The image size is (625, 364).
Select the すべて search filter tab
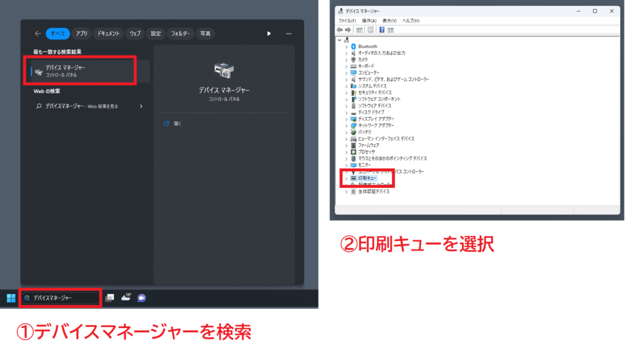coord(58,34)
